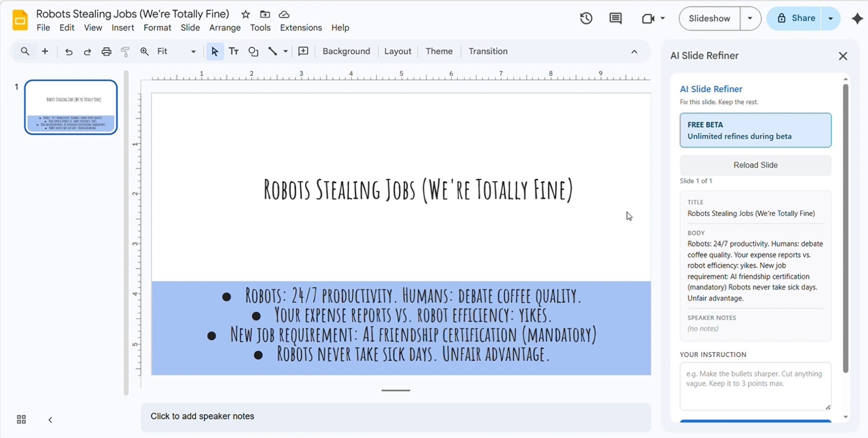The height and width of the screenshot is (438, 868).
Task: Redo the last change
Action: coord(87,51)
